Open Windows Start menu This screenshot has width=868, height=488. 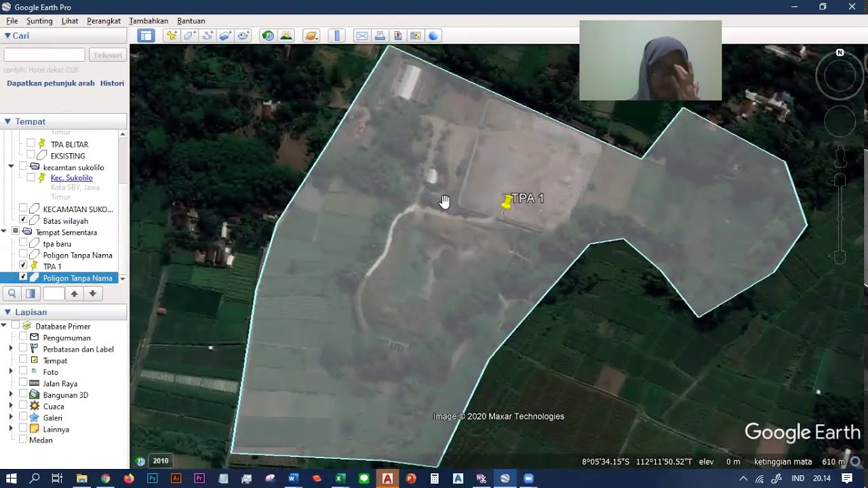coord(12,479)
